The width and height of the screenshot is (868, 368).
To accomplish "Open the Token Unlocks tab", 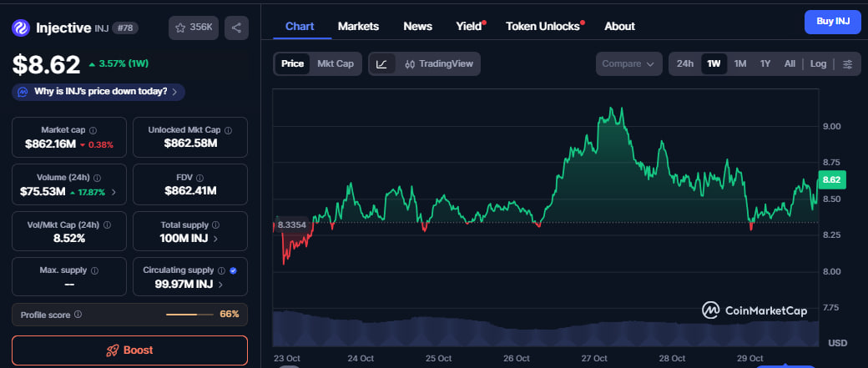I will [542, 26].
